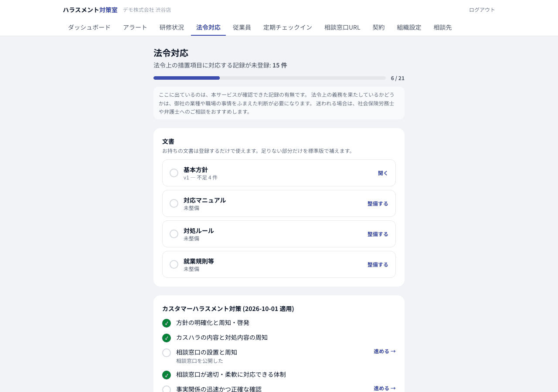This screenshot has height=392, width=558.
Task: Go to the 研修状況 tab
Action: click(x=172, y=27)
